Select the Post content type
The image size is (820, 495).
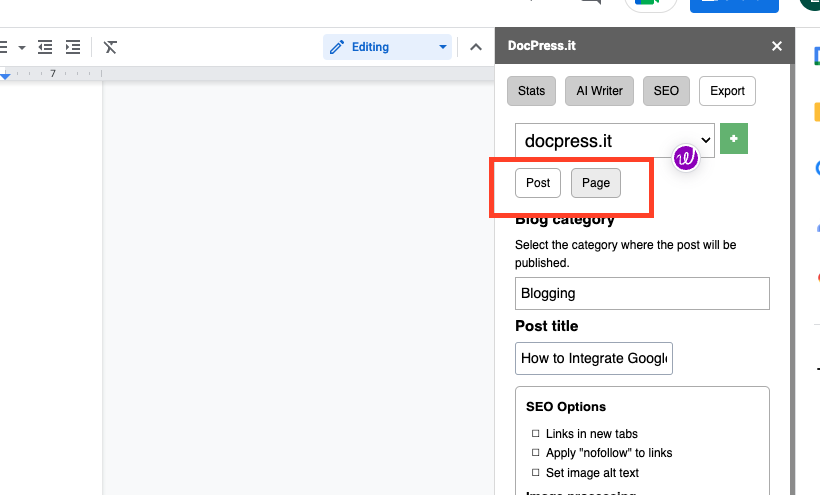[x=538, y=183]
